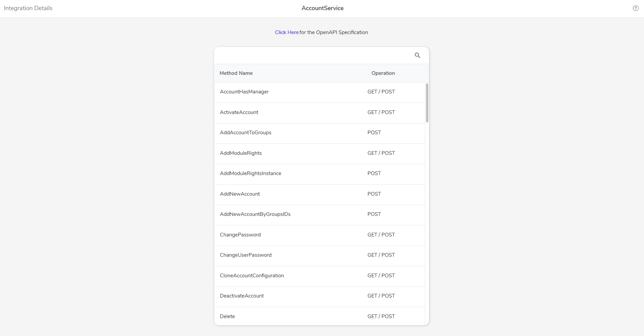
Task: Select the DeactivateAccount method
Action: [x=319, y=297]
